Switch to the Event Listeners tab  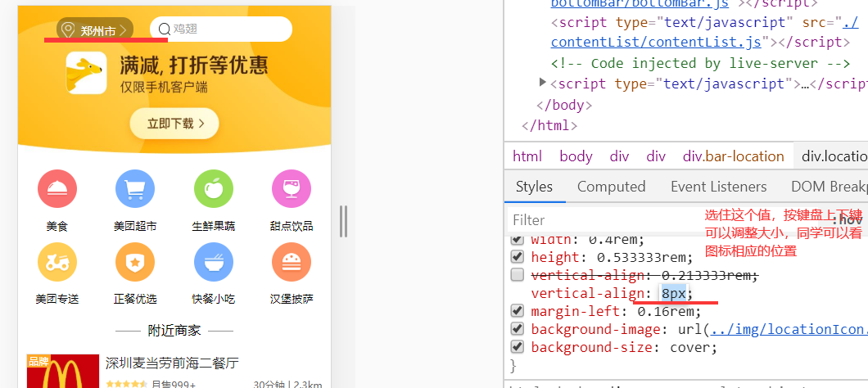point(718,187)
